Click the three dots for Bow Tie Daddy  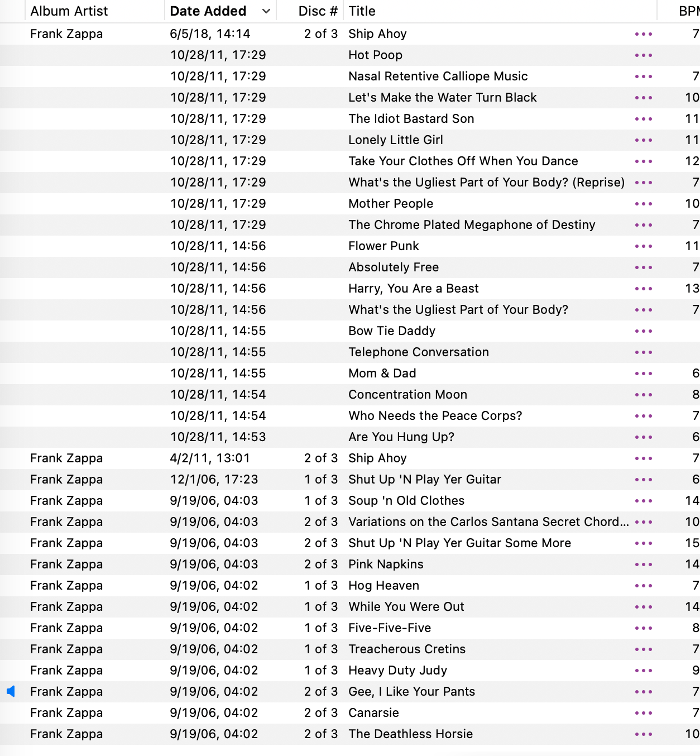(x=644, y=331)
